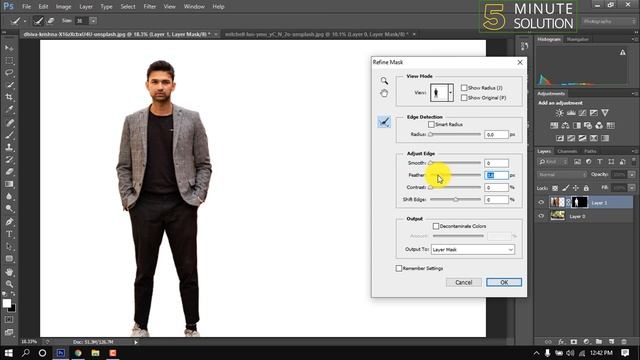Click the foreground color swatch
The height and width of the screenshot is (360, 640).
pyautogui.click(x=7, y=303)
